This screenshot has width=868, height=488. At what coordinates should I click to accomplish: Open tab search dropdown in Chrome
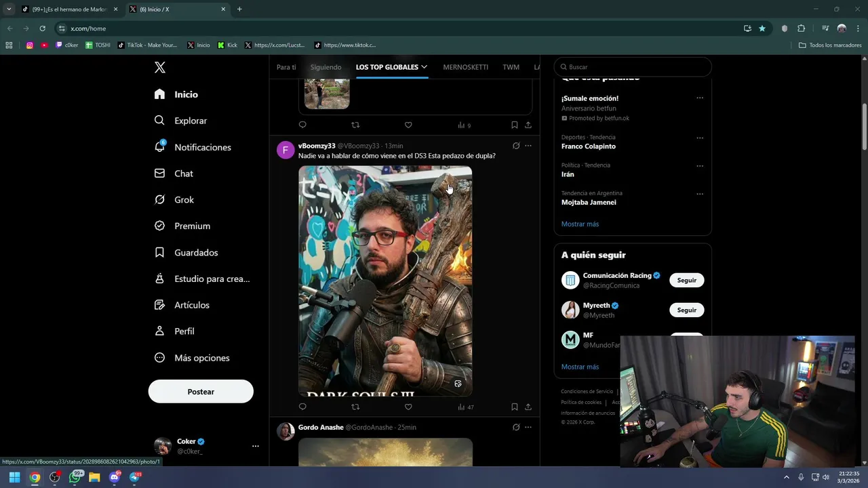(9, 9)
